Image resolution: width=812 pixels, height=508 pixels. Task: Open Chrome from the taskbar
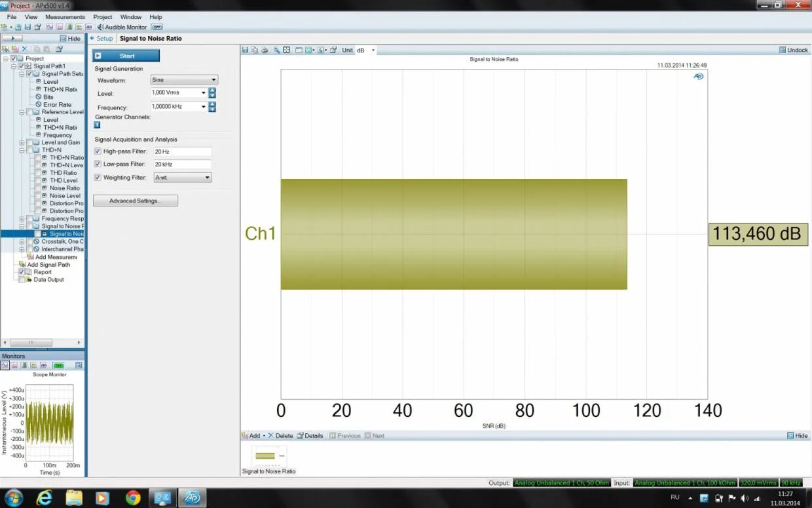[x=133, y=498]
